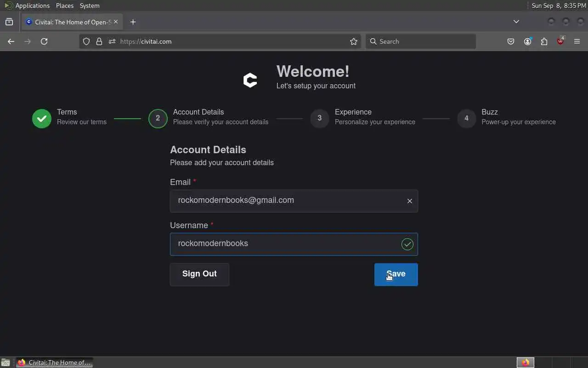Click the Civitai taskbar window button
This screenshot has width=588, height=368.
pyautogui.click(x=55, y=362)
